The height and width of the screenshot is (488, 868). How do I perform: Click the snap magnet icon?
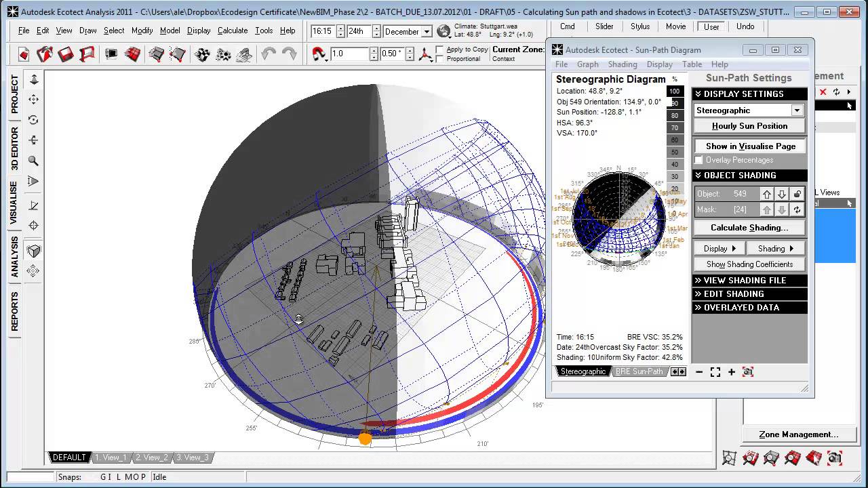click(x=319, y=54)
